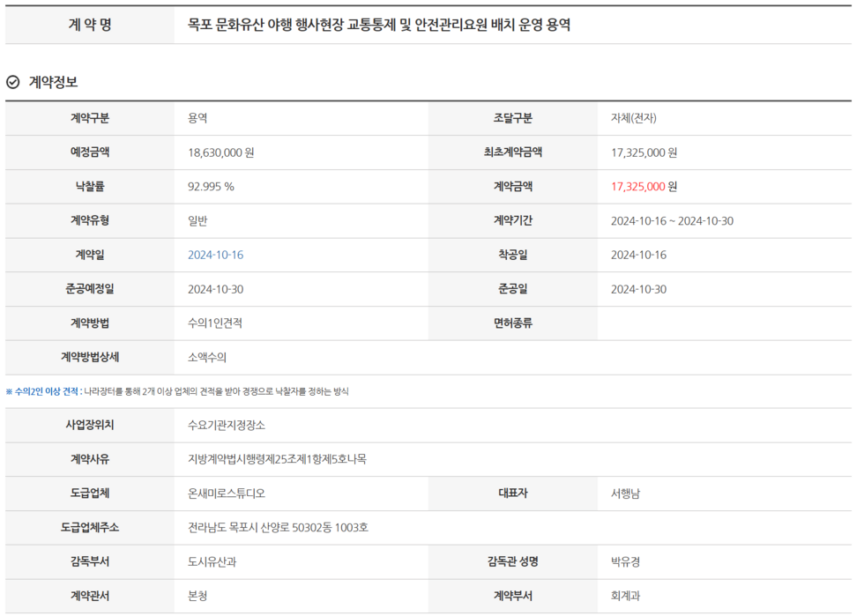Viewport: 864px width, 616px height.
Task: Select the 감독관 성명 value 박유경
Action: click(x=625, y=561)
